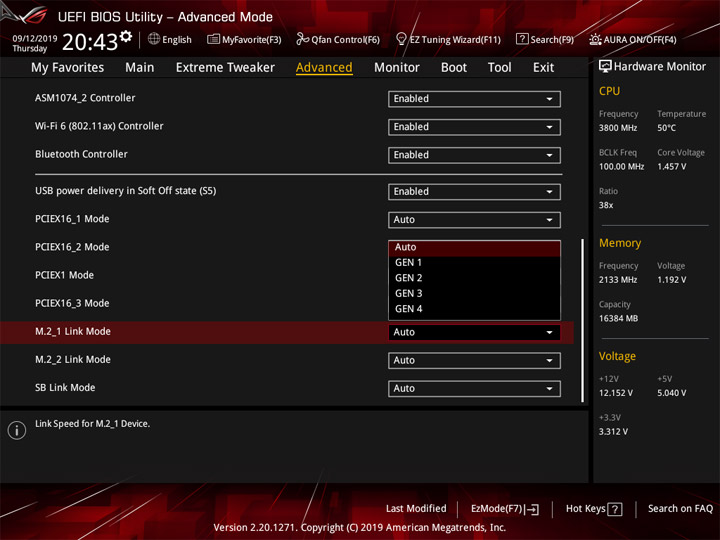Select GEN 3 link speed
This screenshot has height=540, width=720.
click(x=474, y=293)
